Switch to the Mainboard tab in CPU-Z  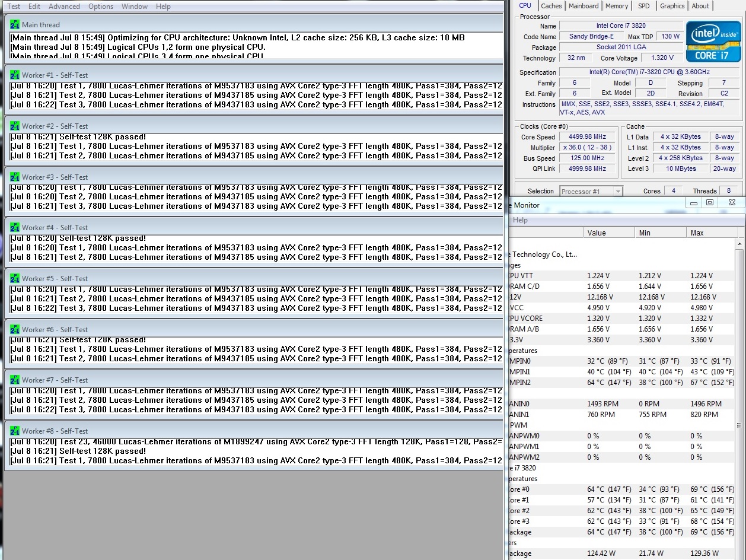click(584, 6)
